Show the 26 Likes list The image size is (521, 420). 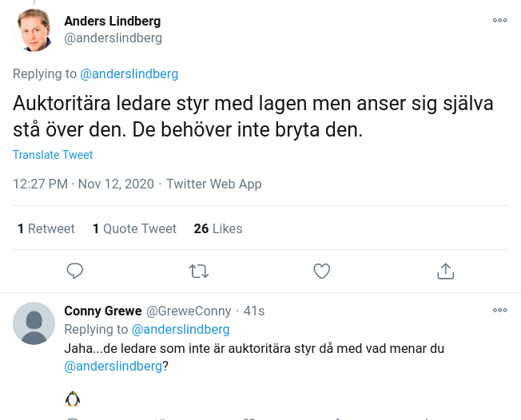pyautogui.click(x=218, y=228)
